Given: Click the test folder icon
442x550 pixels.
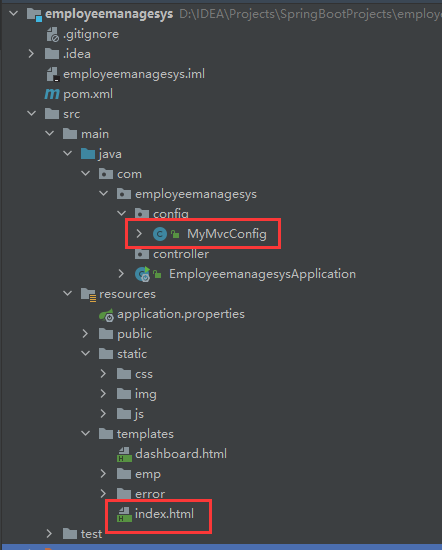Looking at the screenshot, I should coord(70,534).
